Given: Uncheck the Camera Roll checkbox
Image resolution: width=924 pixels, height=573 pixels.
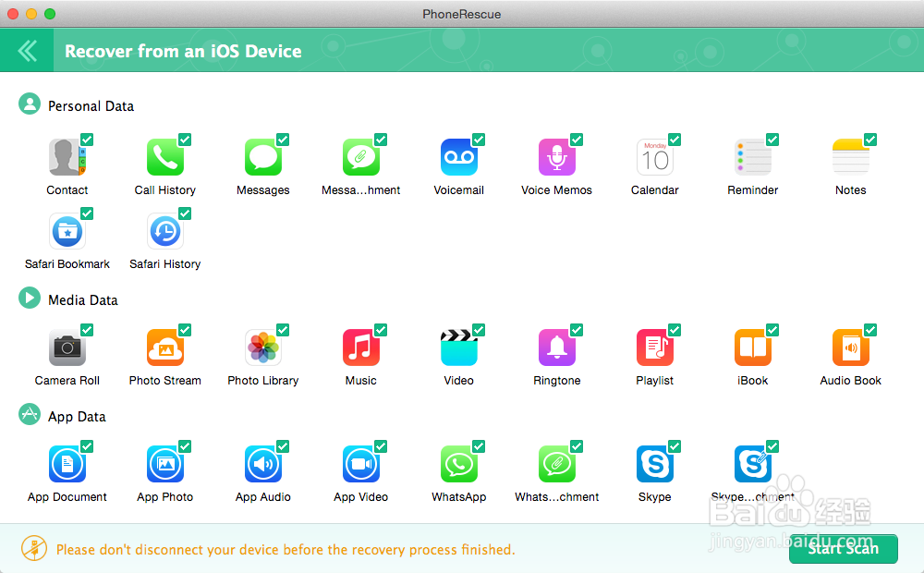Looking at the screenshot, I should point(87,330).
